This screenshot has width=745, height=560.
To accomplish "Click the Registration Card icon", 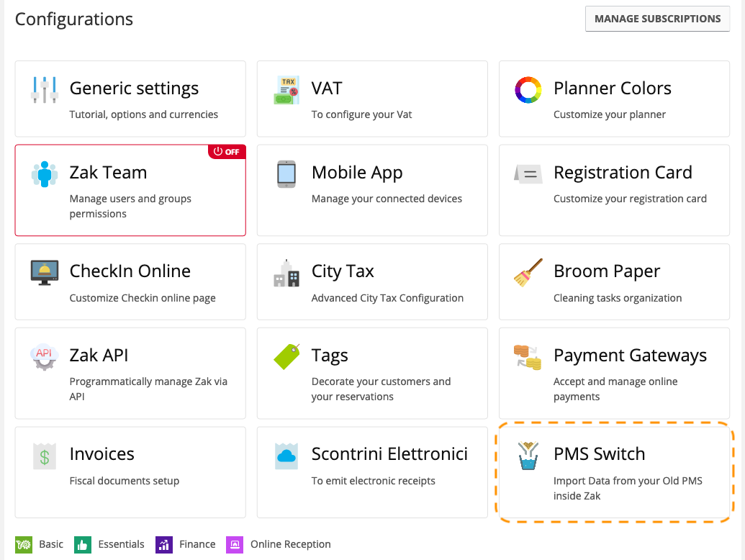I will click(x=528, y=173).
